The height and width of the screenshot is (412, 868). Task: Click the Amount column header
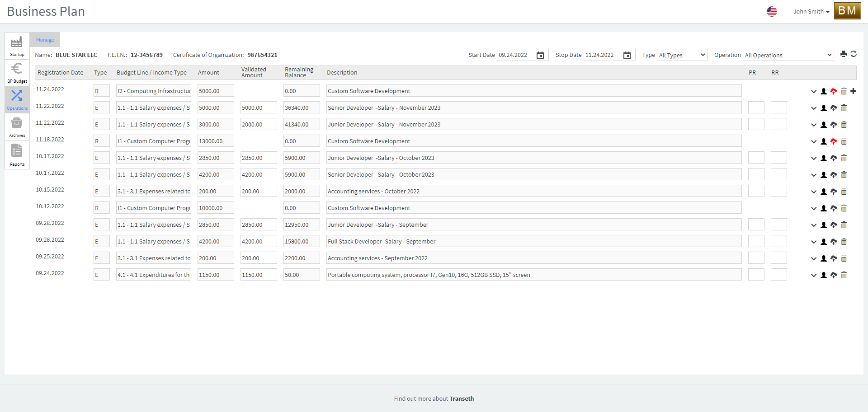pos(208,73)
